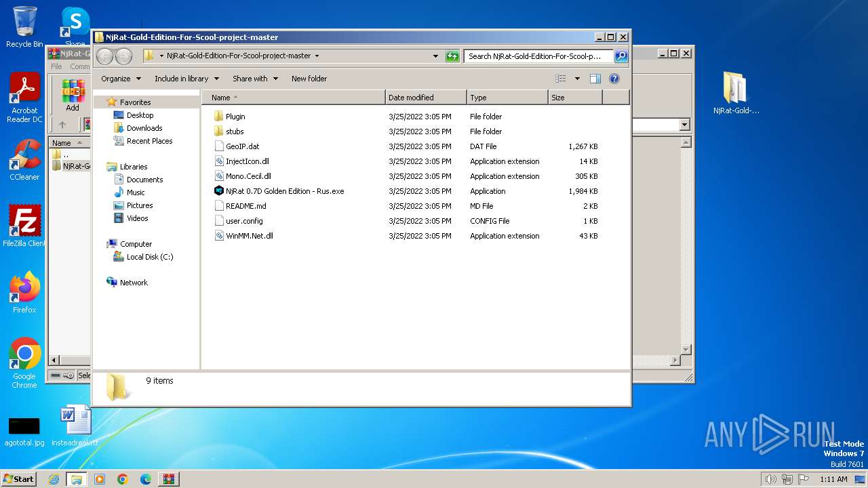Select the user.config file icon

(x=218, y=221)
